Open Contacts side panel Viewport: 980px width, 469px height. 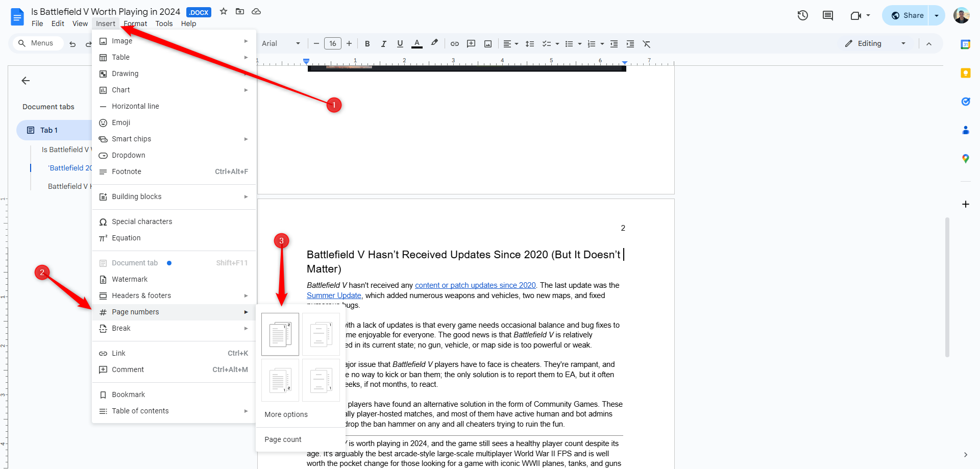966,130
